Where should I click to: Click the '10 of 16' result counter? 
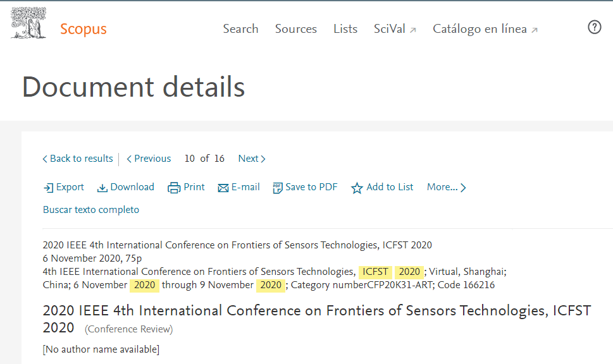204,159
